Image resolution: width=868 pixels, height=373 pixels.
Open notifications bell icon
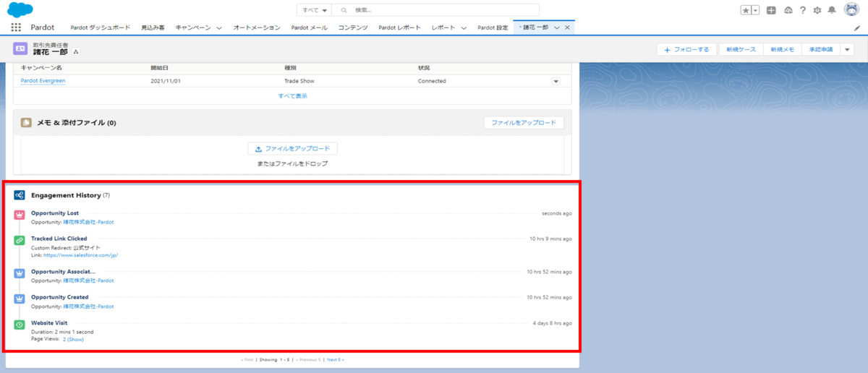point(832,10)
